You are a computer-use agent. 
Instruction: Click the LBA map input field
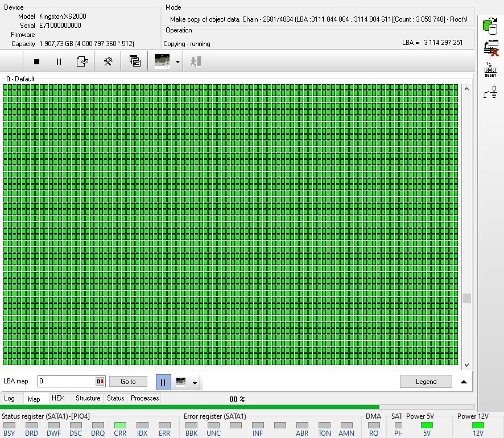(67, 382)
